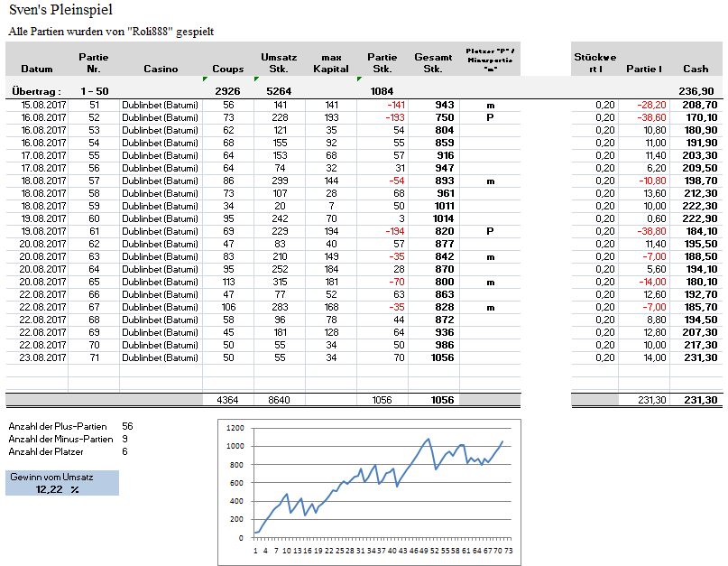
Task: Click the "Sven's Pleinspiel" title text
Action: (60, 10)
